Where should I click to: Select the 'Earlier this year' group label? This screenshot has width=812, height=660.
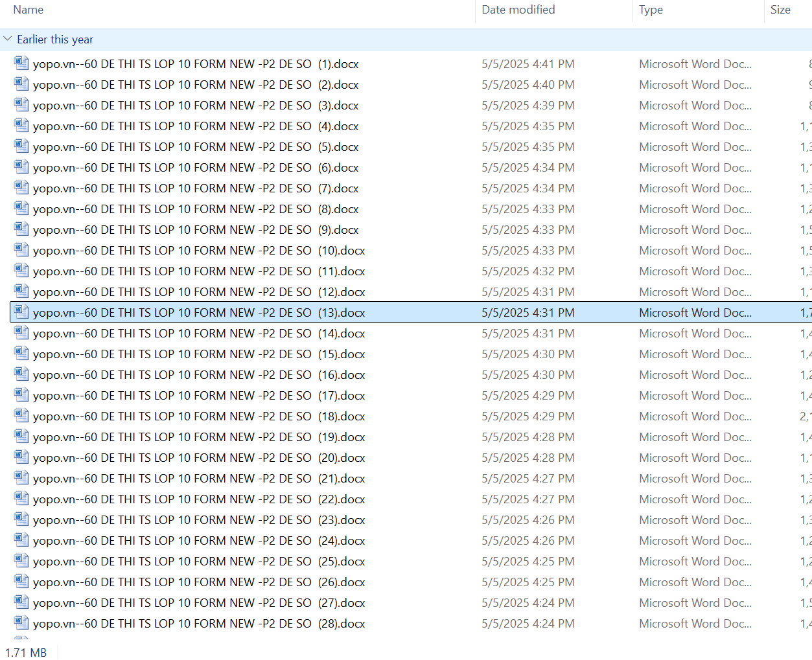tap(55, 40)
